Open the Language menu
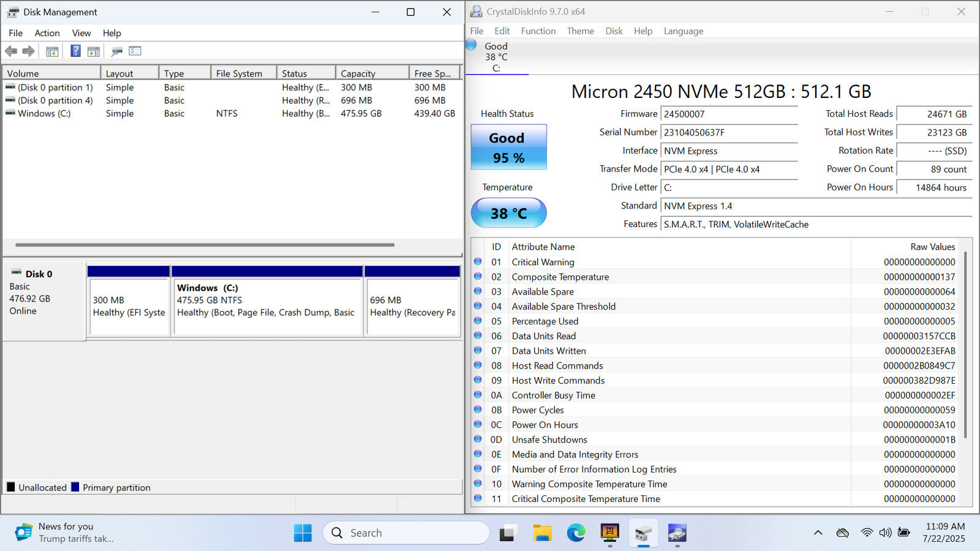Screen dimensions: 980x551 point(683,31)
